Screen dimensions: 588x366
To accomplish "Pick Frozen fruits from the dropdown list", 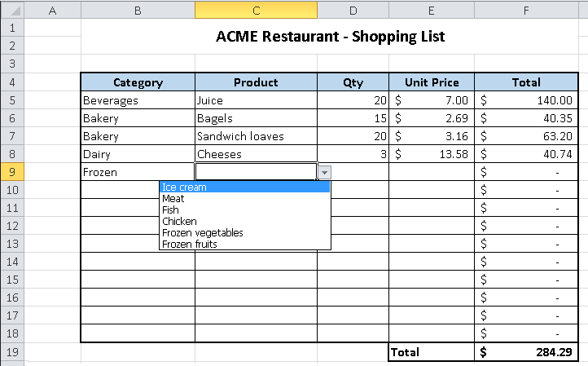I will [x=245, y=244].
